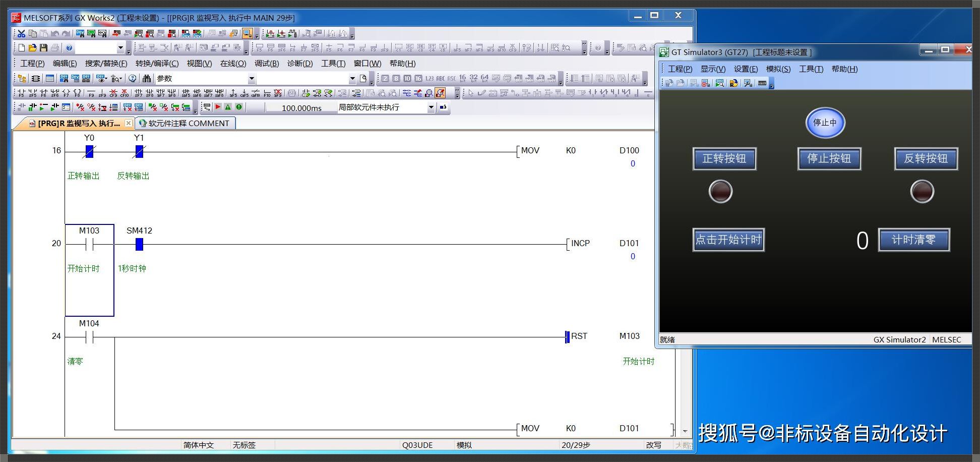Open 模拟(S) menu in GT Simulator
This screenshot has width=980, height=462.
click(778, 69)
